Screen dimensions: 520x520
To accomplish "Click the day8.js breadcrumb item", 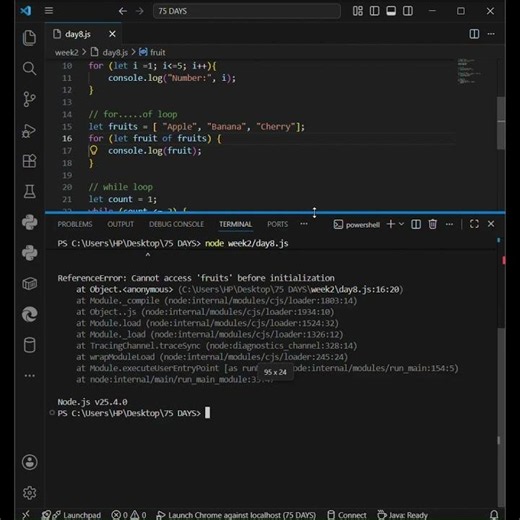I will 110,52.
